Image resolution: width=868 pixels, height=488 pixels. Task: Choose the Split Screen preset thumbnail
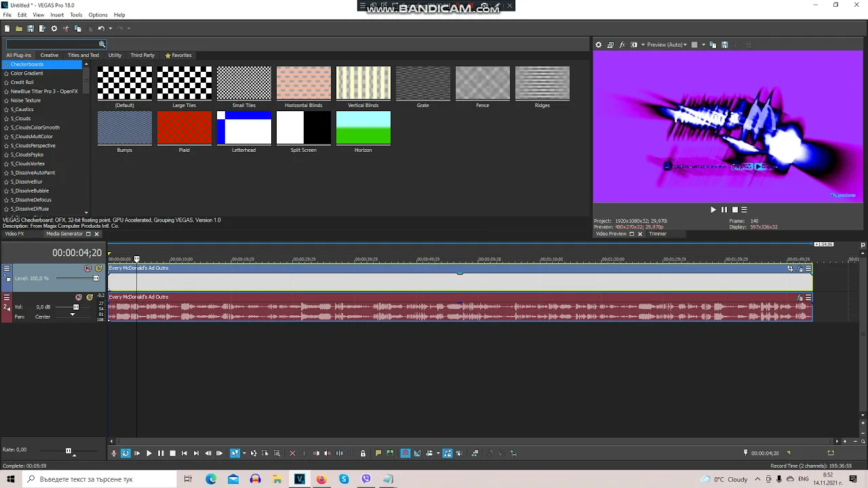[x=304, y=128]
